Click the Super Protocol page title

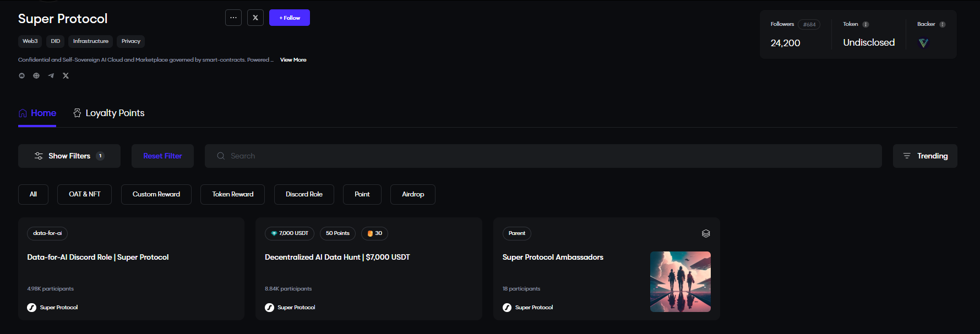click(63, 19)
